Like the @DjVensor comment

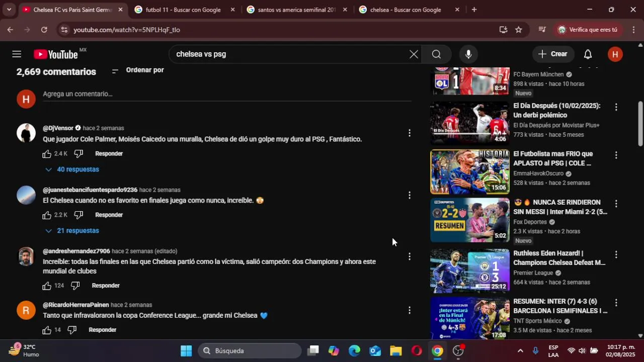tap(47, 154)
